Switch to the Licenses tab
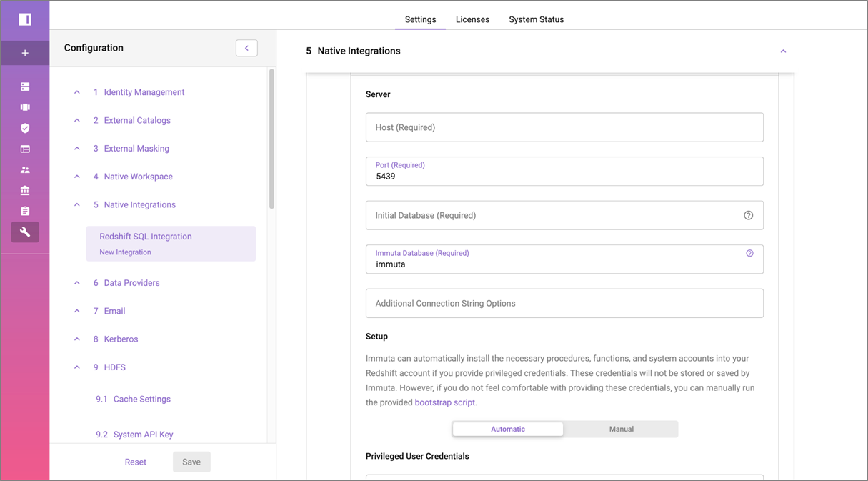Screen dimensions: 868x481 [x=472, y=19]
